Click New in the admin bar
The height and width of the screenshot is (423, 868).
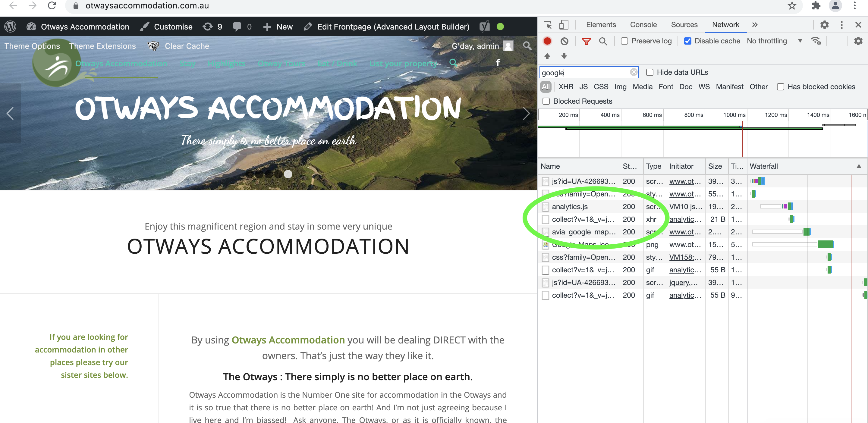pyautogui.click(x=278, y=27)
